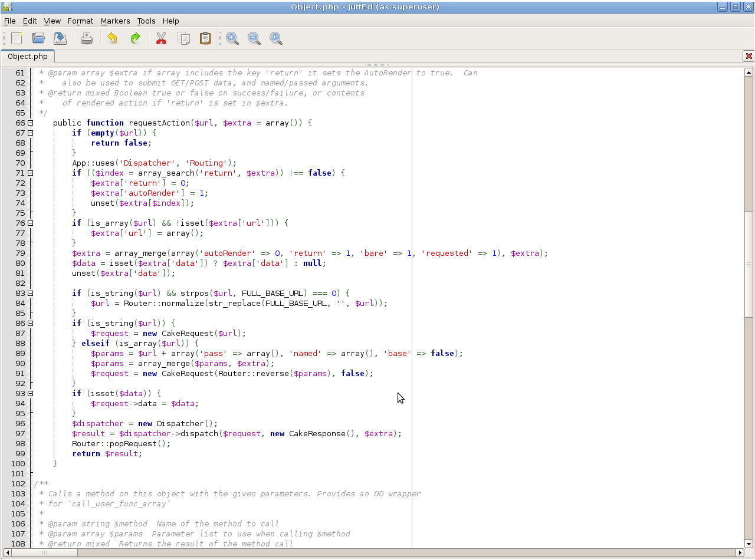Image resolution: width=755 pixels, height=560 pixels.
Task: Click 'unset($extra[$index]);' on line 74
Action: coord(143,203)
